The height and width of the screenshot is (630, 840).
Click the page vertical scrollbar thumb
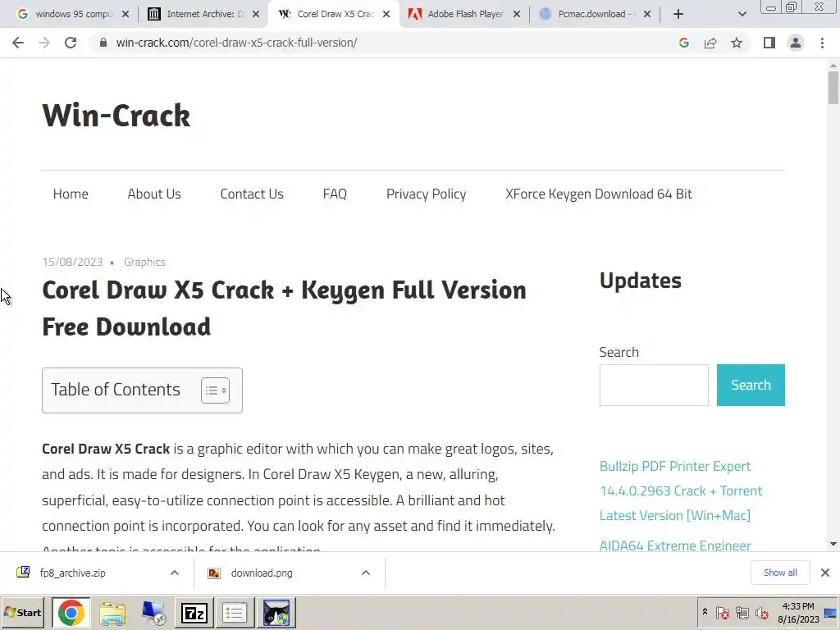pyautogui.click(x=833, y=87)
